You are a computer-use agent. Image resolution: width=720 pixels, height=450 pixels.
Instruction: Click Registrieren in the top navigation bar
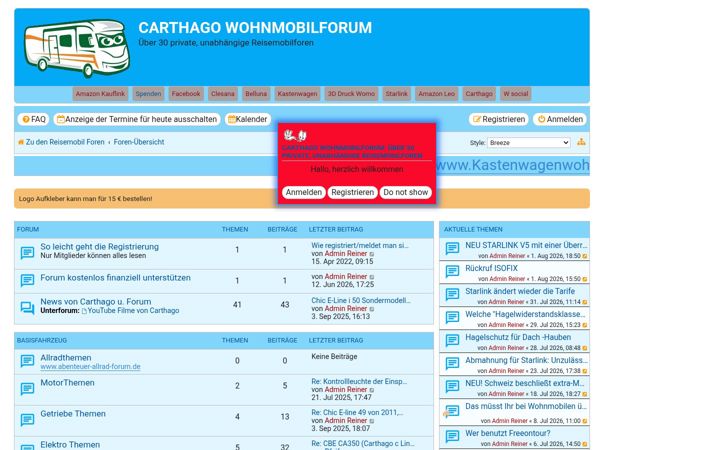[x=499, y=119]
